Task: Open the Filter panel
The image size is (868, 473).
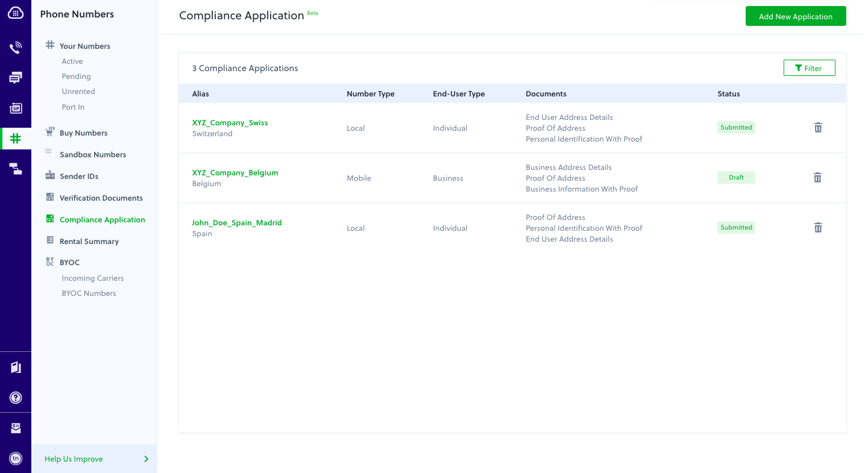Action: tap(809, 67)
